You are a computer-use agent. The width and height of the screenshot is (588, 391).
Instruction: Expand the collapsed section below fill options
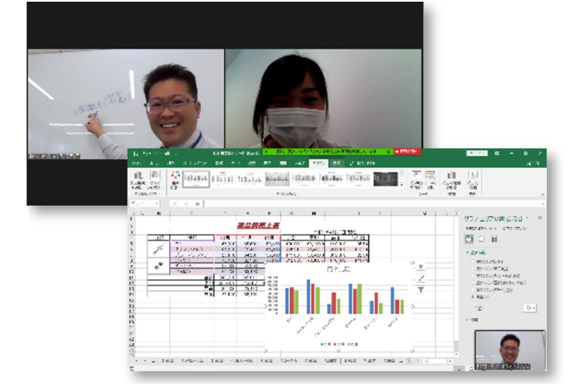click(x=468, y=320)
